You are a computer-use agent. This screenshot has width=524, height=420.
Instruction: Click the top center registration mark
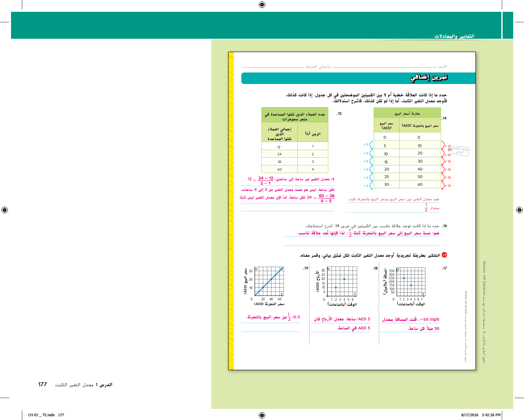pos(262,5)
